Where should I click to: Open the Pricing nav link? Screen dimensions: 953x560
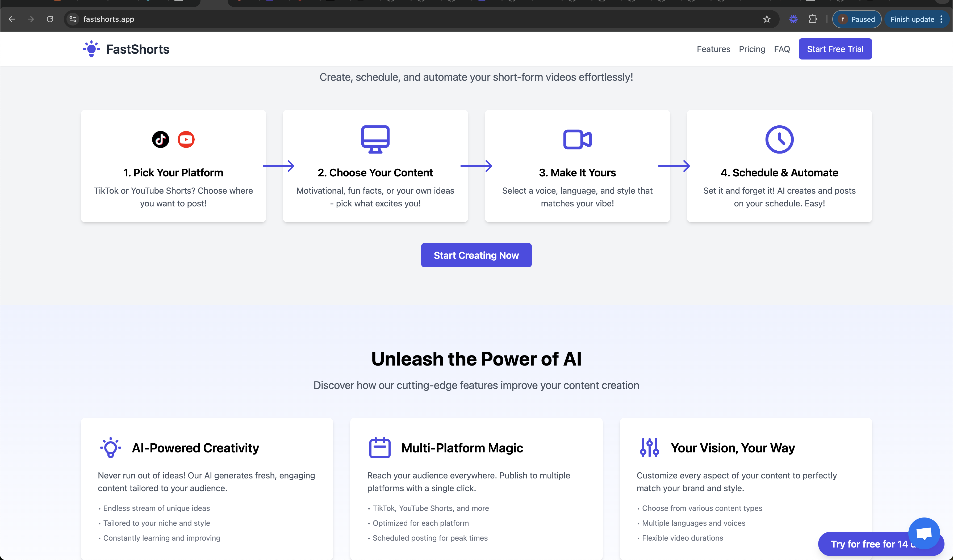click(752, 49)
